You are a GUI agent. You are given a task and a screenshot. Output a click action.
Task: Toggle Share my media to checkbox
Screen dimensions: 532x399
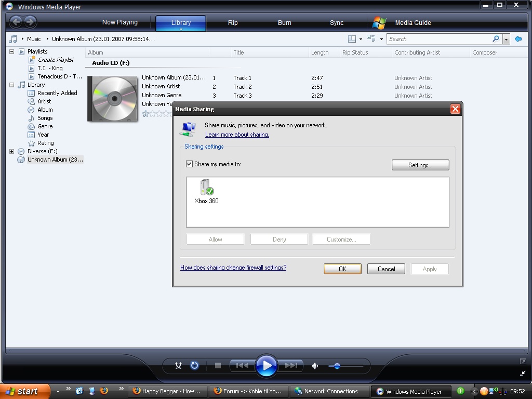pos(189,164)
